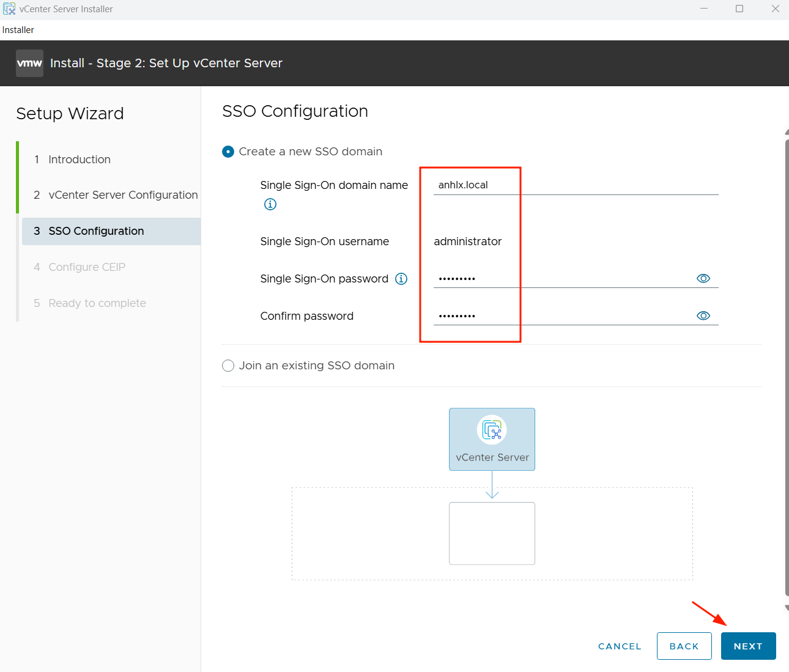789x672 pixels.
Task: Reveal the Confirm password field with eye icon
Action: pyautogui.click(x=703, y=316)
